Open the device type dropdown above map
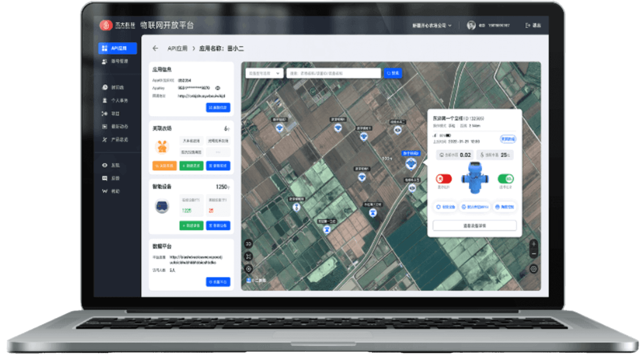 coord(264,73)
